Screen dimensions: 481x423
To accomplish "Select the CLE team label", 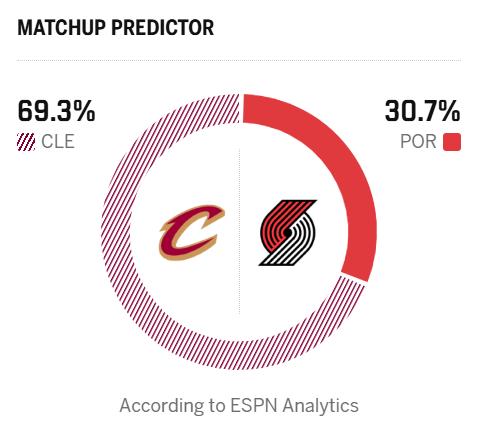I will point(57,142).
